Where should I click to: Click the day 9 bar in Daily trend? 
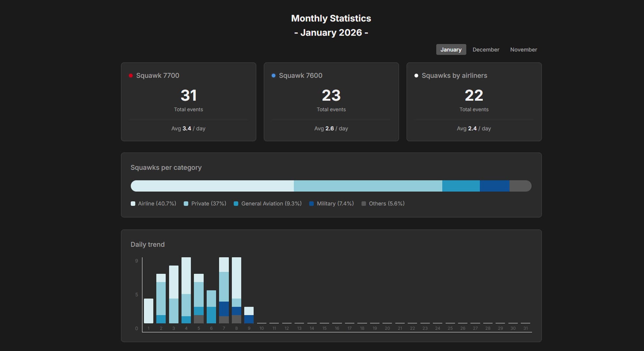249,315
